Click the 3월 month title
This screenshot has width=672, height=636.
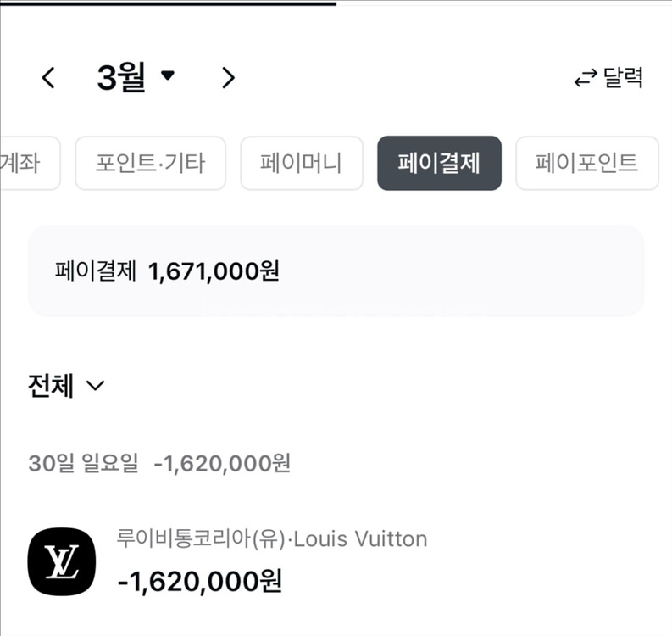[x=122, y=77]
